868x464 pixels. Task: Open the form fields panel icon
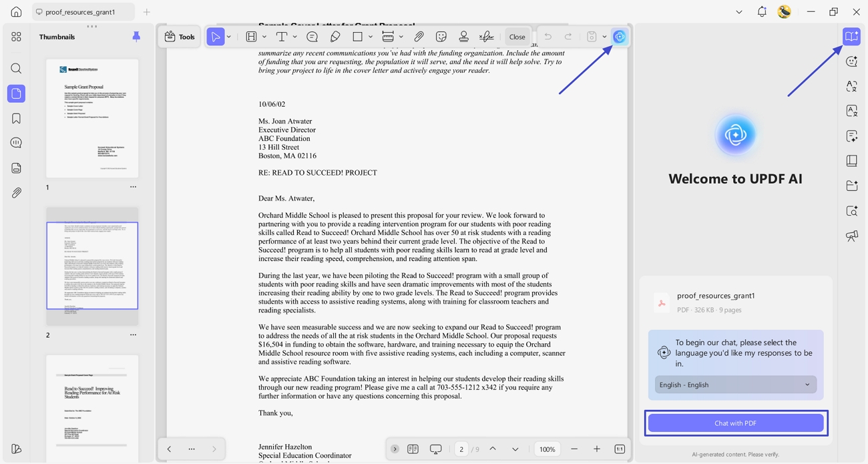16,168
